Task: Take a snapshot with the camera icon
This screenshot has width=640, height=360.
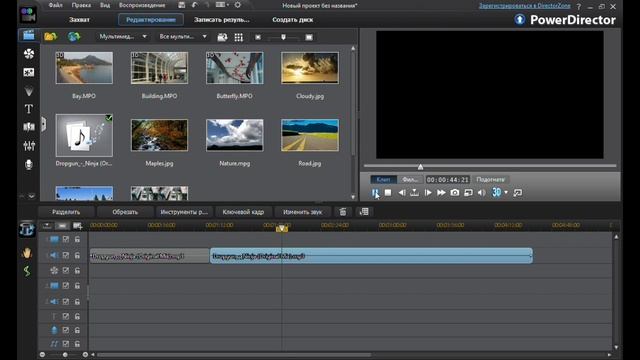Action: 455,193
